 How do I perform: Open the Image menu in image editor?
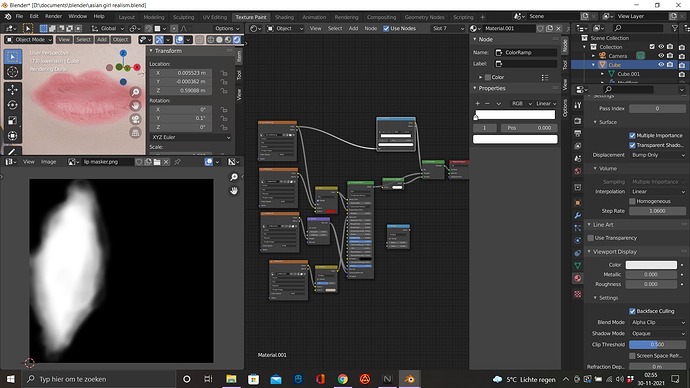click(48, 162)
